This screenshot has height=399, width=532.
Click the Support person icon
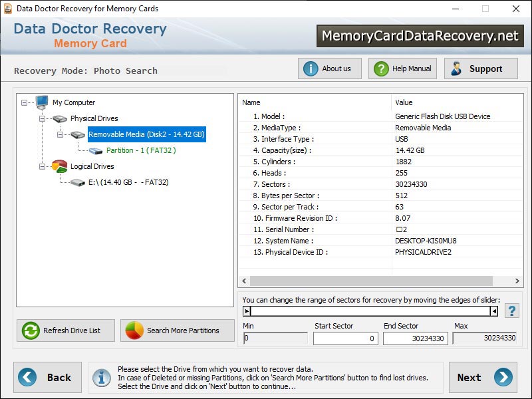pyautogui.click(x=458, y=68)
